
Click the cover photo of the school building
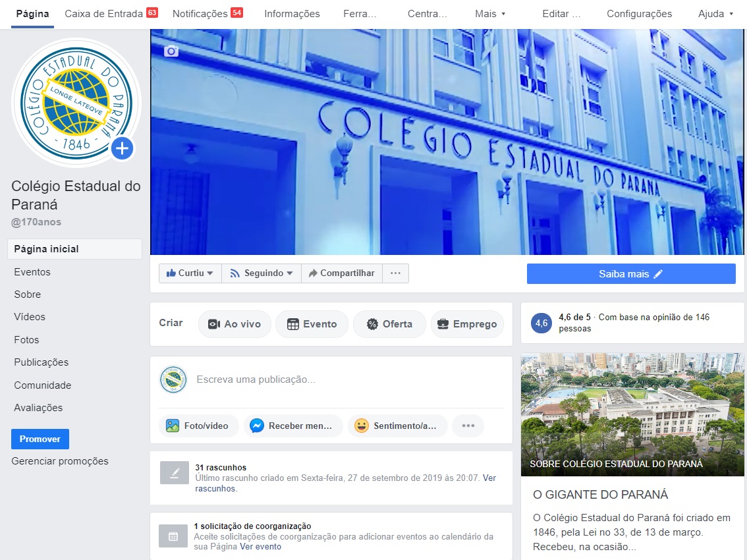[447, 142]
